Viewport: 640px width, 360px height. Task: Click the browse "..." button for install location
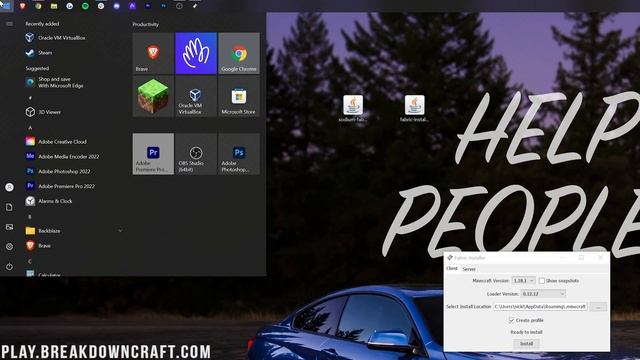[x=598, y=307]
